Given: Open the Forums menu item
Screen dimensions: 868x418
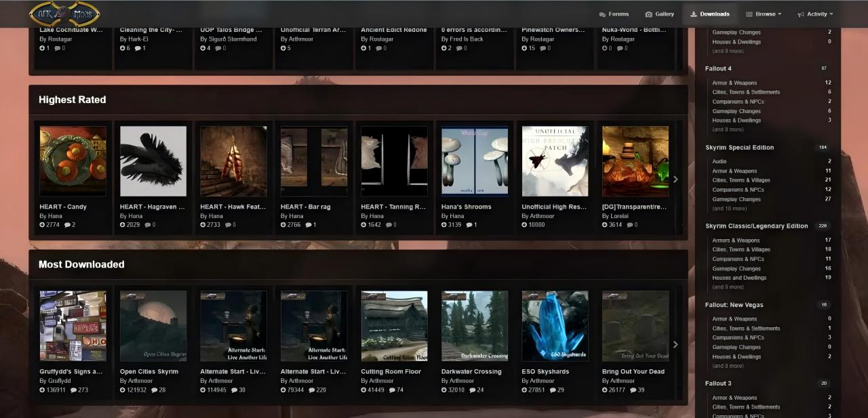Looking at the screenshot, I should tap(614, 14).
